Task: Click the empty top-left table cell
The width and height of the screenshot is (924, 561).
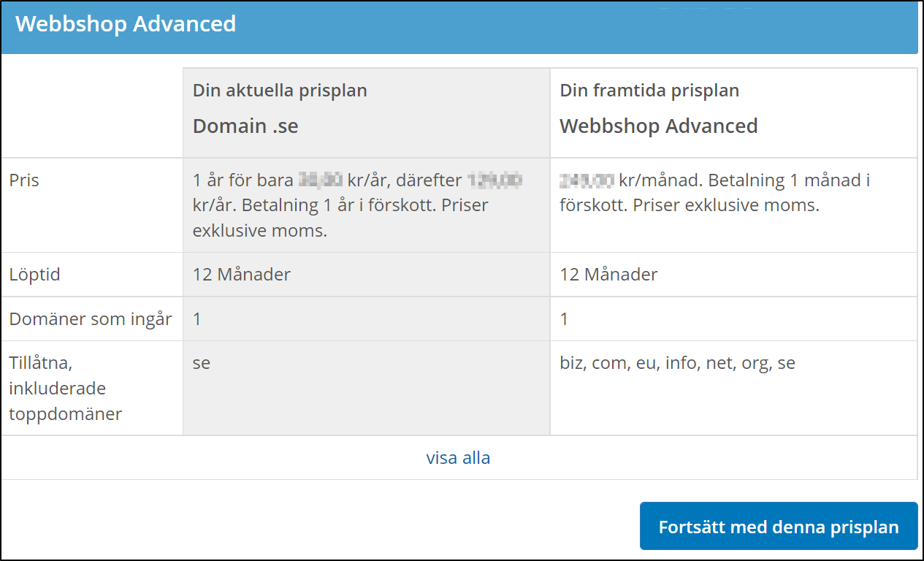Action: [92, 112]
